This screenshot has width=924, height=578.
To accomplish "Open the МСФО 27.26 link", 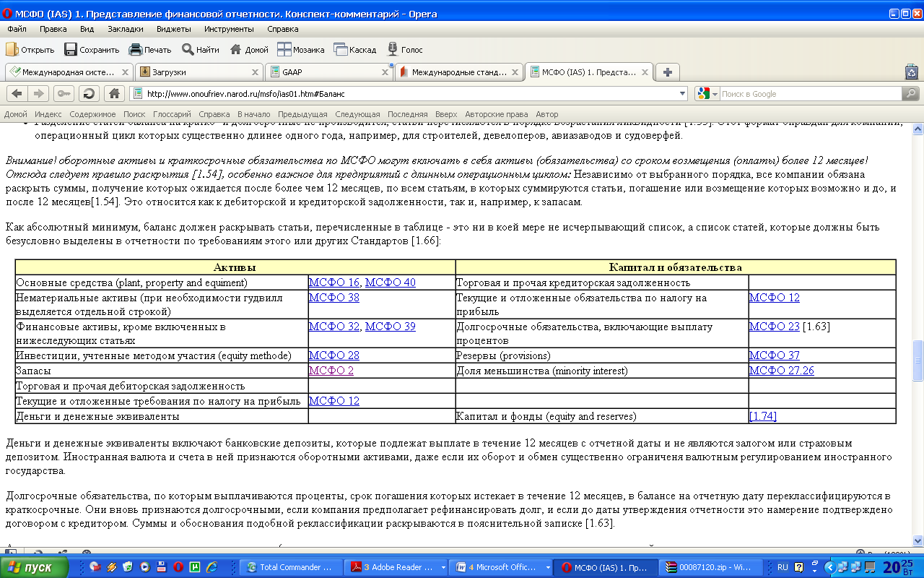I will coord(782,370).
